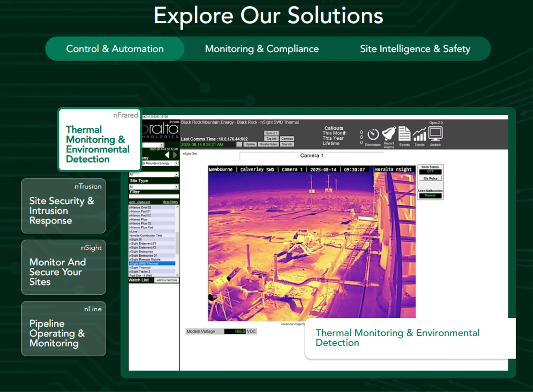Expand the All dropdown above Site Type
This screenshot has height=392, width=533.
[154, 174]
